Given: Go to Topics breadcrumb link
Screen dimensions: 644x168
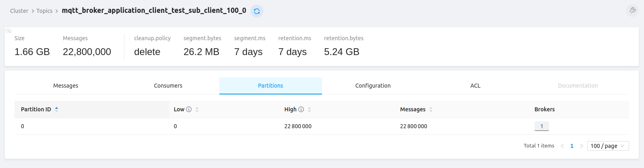Looking at the screenshot, I should [x=44, y=11].
